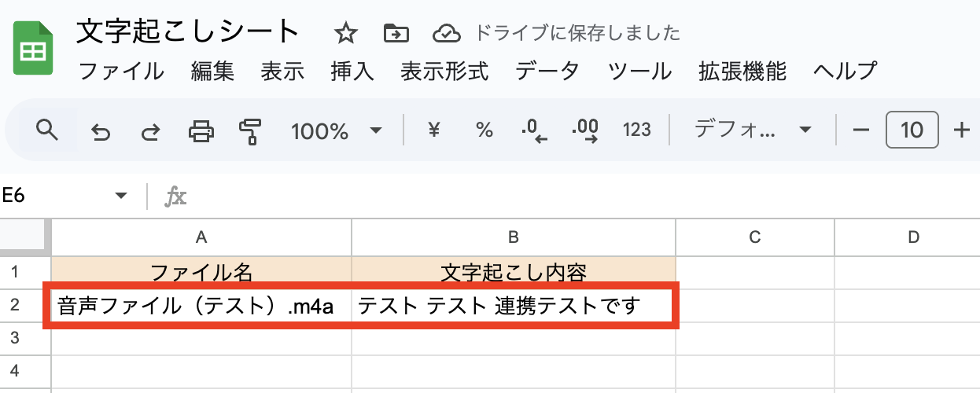This screenshot has height=393, width=980.
Task: Apply percent number format
Action: tap(484, 130)
